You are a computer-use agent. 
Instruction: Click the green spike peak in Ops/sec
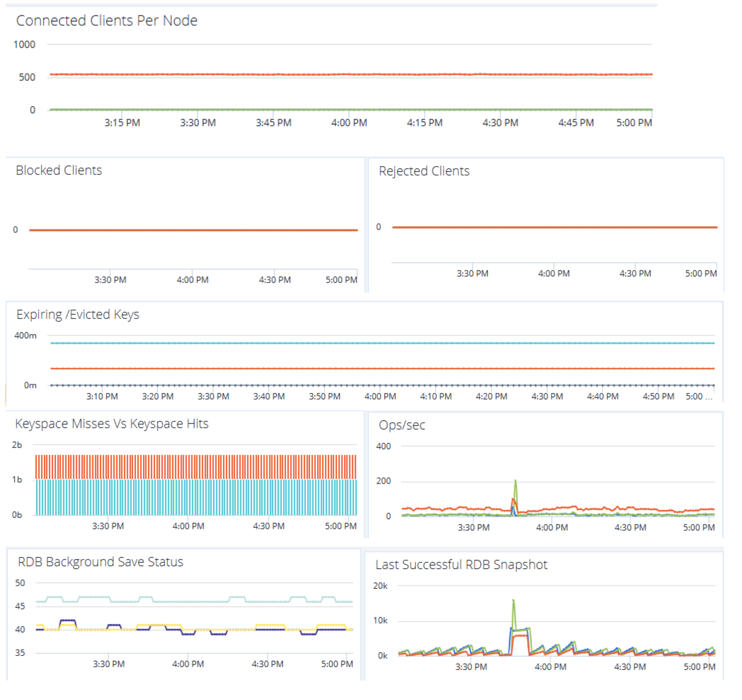tap(515, 481)
